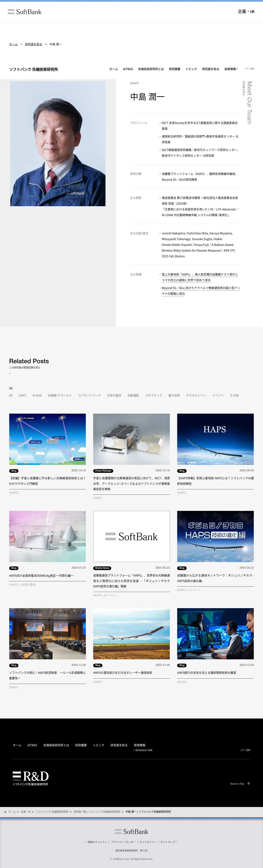263x868 pixels.
Task: Filter related posts by イベント
Action: click(218, 396)
